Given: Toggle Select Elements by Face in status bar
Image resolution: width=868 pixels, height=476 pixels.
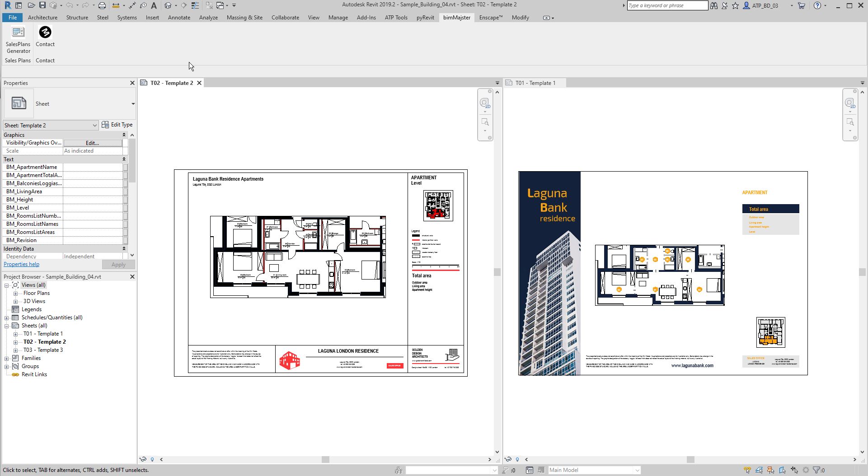Looking at the screenshot, I should (x=783, y=470).
